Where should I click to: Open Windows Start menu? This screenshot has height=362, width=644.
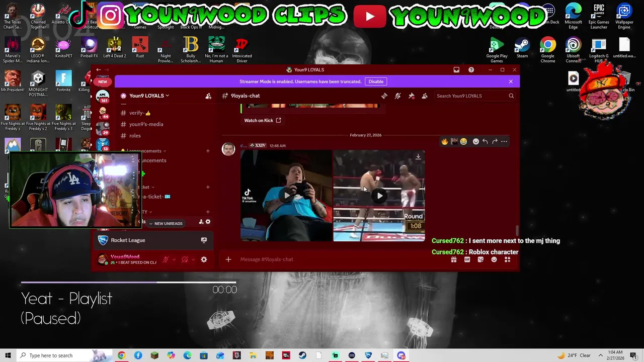pos(8,355)
